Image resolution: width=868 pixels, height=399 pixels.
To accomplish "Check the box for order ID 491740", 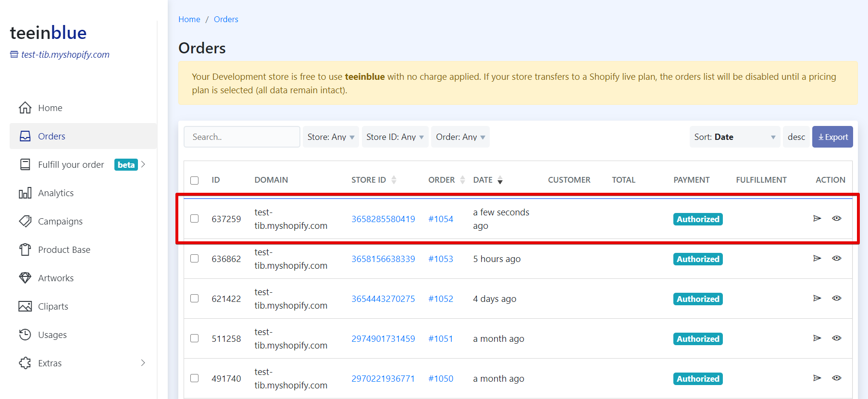I will [194, 378].
